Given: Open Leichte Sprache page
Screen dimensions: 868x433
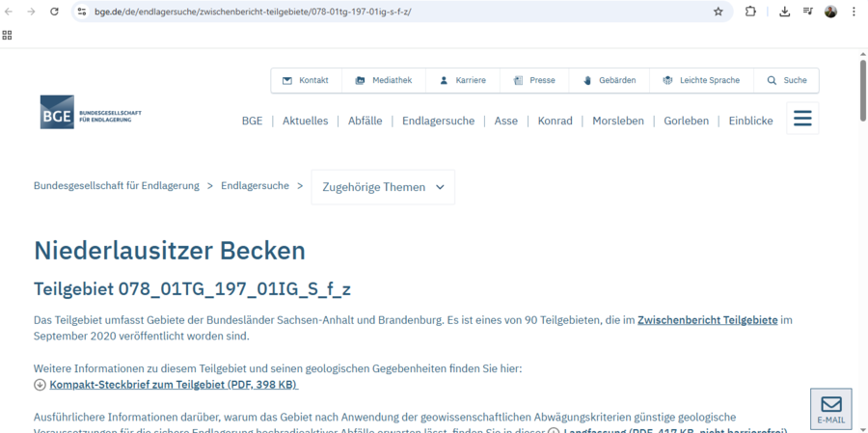Looking at the screenshot, I should coord(701,80).
